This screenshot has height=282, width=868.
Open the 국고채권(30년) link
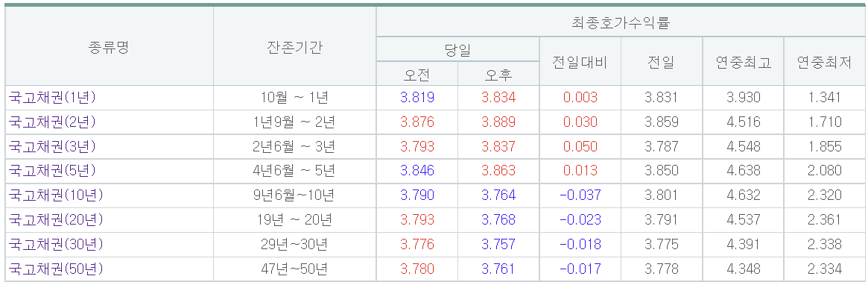pos(56,245)
